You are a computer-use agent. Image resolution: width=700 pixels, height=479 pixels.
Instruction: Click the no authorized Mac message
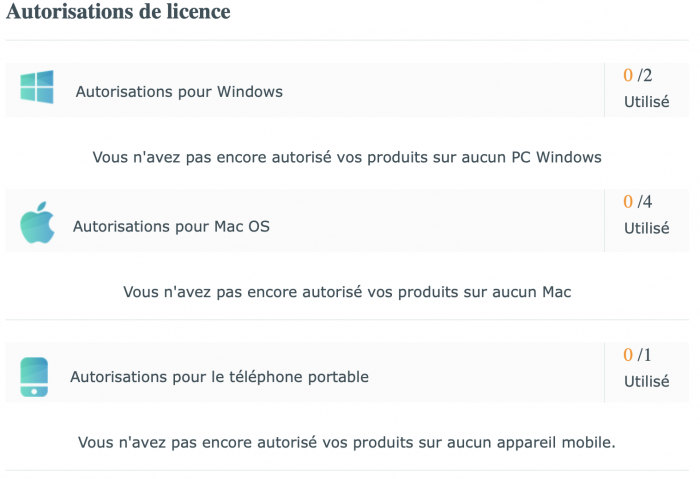347,292
